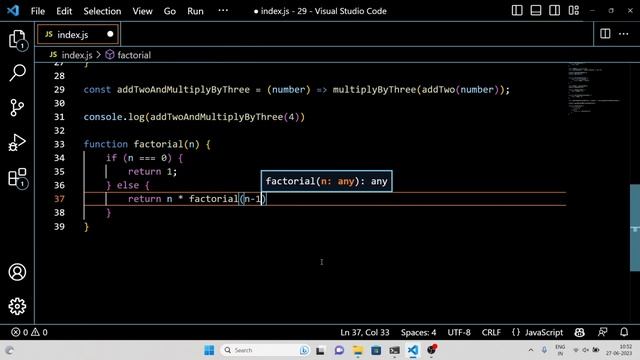The image size is (640, 360).
Task: Open Terminal on the taskbar
Action: [394, 350]
